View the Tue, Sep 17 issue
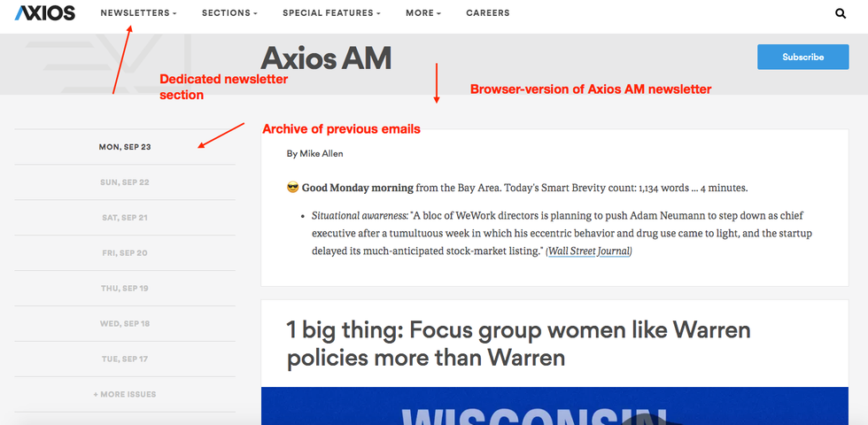The image size is (868, 425). (x=125, y=359)
